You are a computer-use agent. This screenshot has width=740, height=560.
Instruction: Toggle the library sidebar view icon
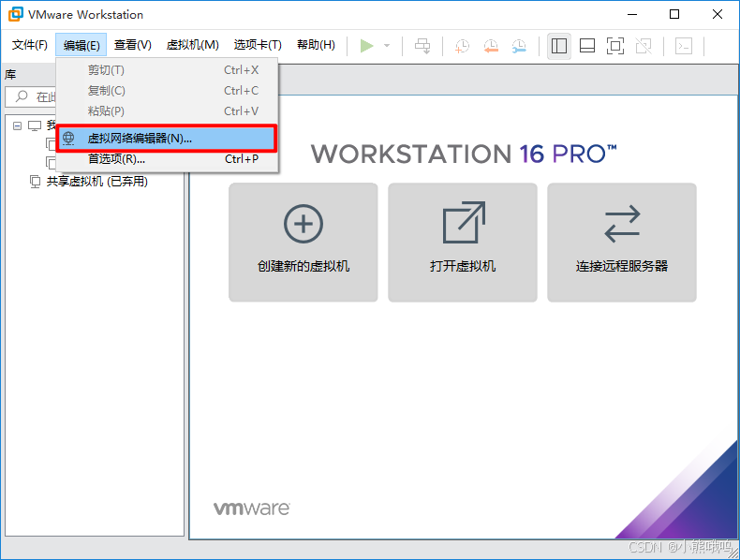tap(559, 46)
